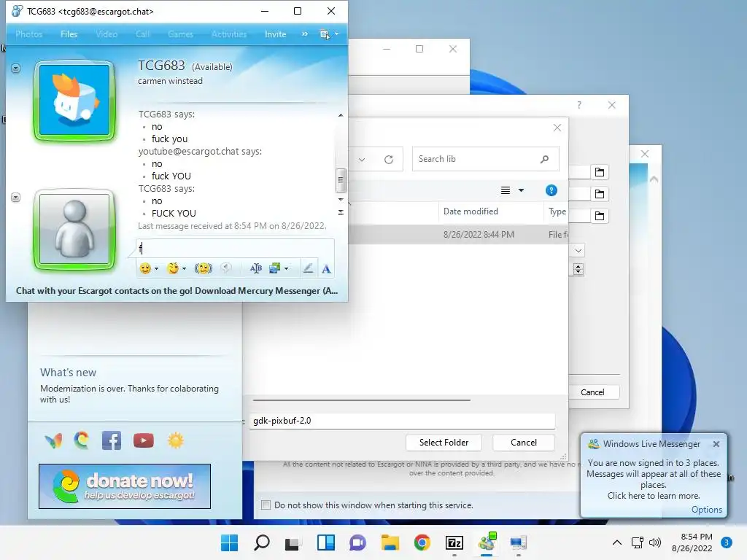Open folder picker help icon
Image resolution: width=747 pixels, height=560 pixels.
(x=551, y=190)
